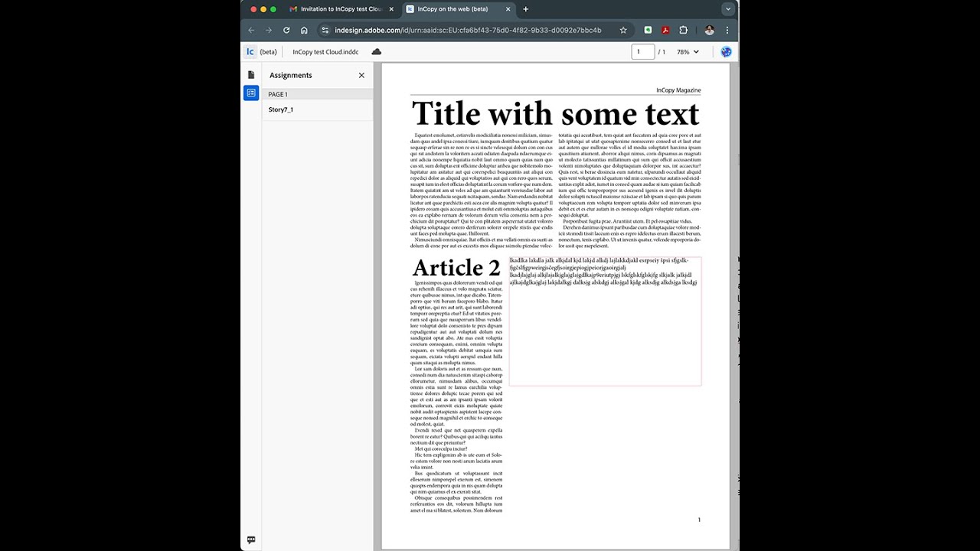980x551 pixels.
Task: Select Story7_1 under PAGE 1
Action: [281, 109]
